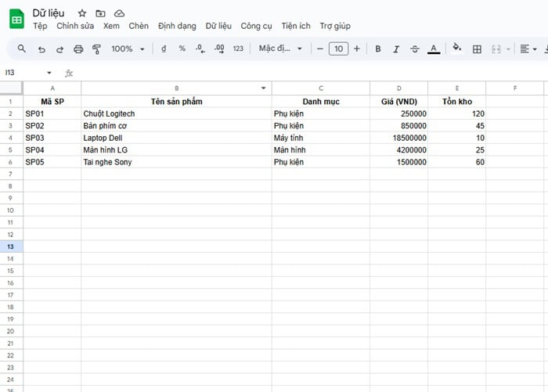This screenshot has width=548, height=392.
Task: Select cell Chuột Logitech
Action: 176,113
